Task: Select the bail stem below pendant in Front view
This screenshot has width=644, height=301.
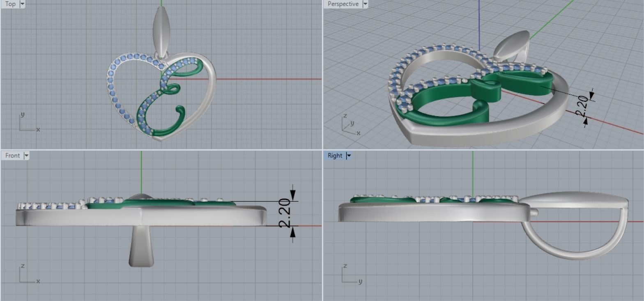Action: click(x=141, y=246)
